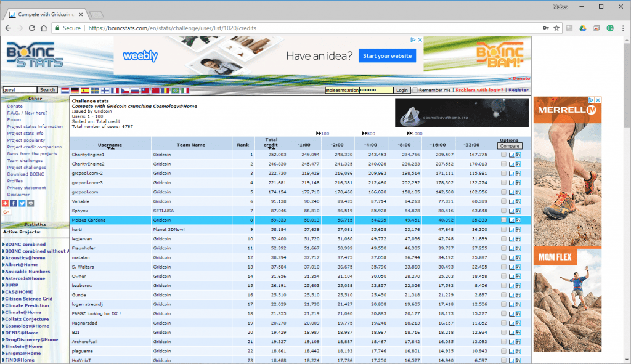This screenshot has width=631, height=364.
Task: Open the Register link
Action: click(x=518, y=90)
